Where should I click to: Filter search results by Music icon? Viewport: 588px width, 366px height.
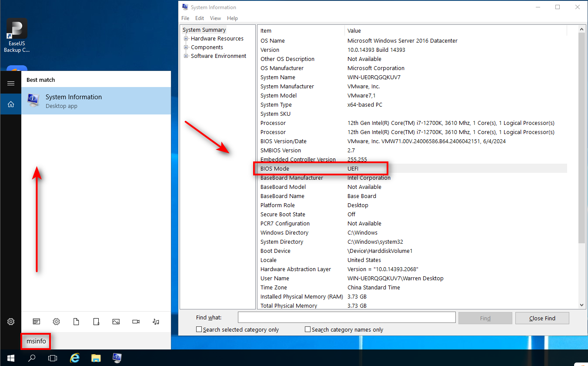pyautogui.click(x=156, y=322)
